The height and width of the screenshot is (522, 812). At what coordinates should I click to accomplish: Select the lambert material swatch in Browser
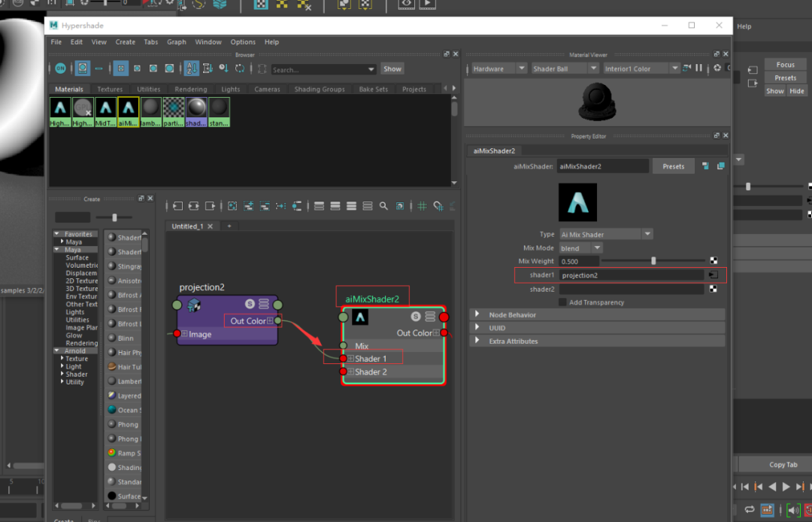coord(150,112)
